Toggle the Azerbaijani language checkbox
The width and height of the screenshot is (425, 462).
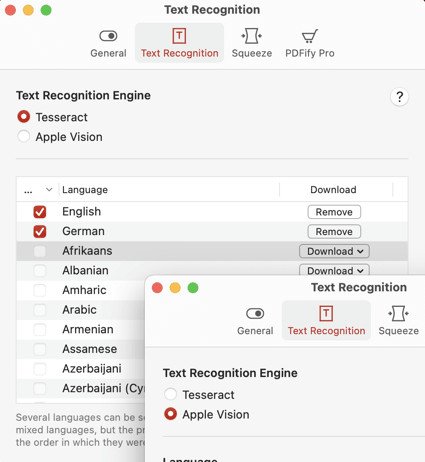click(x=40, y=369)
